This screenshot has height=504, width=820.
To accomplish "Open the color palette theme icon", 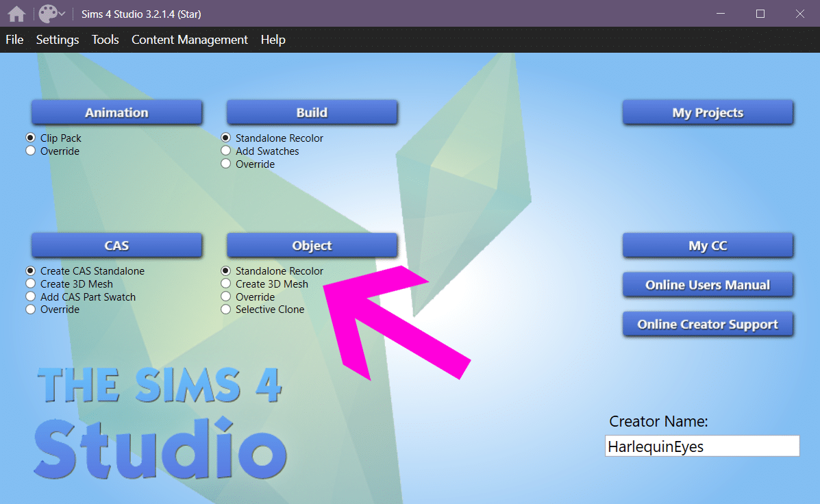I will (47, 14).
